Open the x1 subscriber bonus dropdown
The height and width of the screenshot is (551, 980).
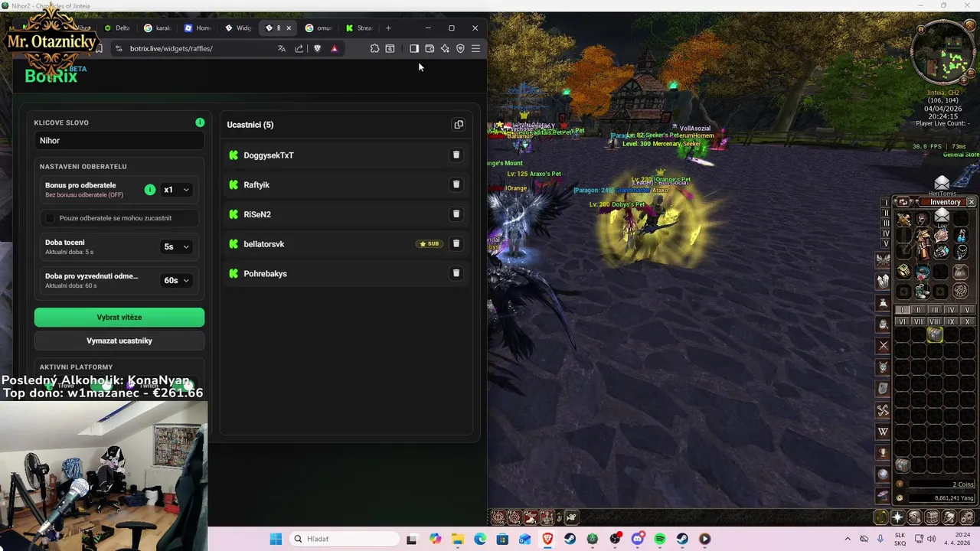tap(176, 190)
